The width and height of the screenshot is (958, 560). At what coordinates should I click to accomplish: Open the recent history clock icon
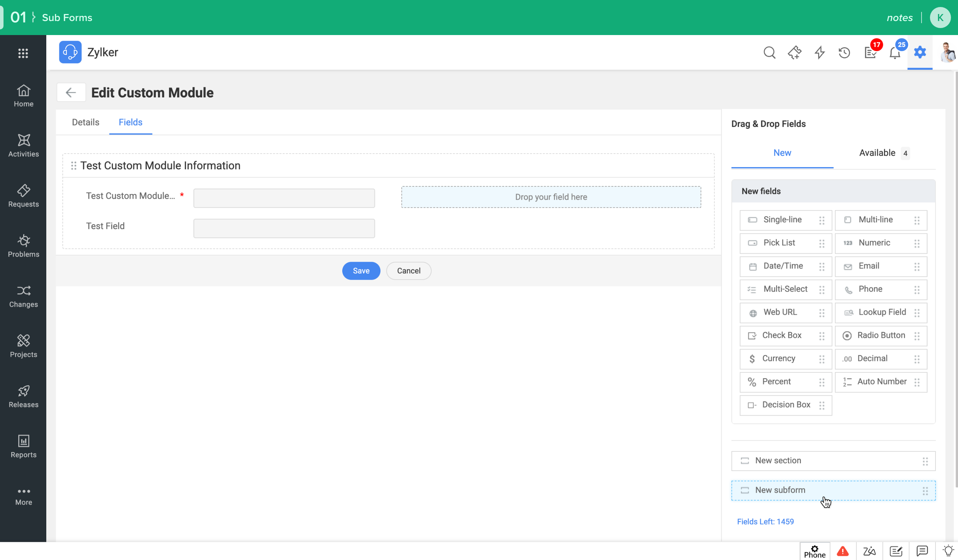(844, 53)
